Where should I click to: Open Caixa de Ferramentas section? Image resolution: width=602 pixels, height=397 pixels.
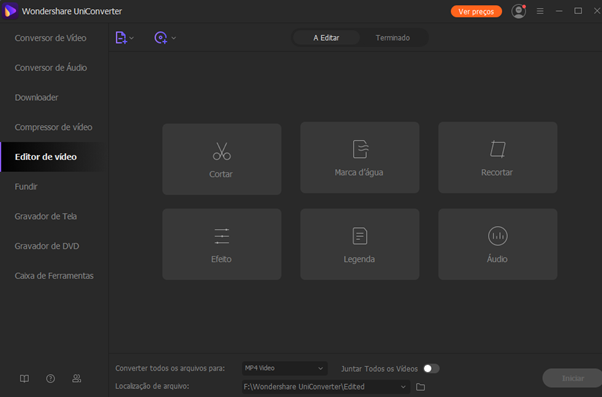54,276
